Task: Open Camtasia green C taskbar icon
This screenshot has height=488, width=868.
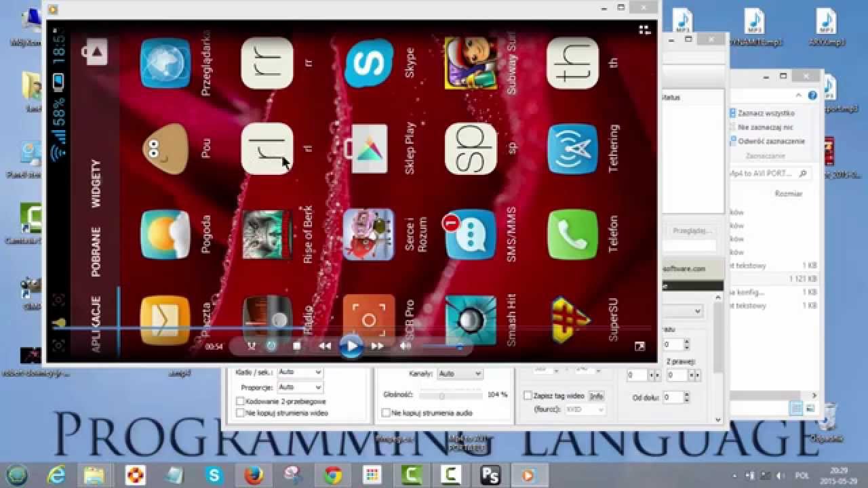Action: coord(412,475)
